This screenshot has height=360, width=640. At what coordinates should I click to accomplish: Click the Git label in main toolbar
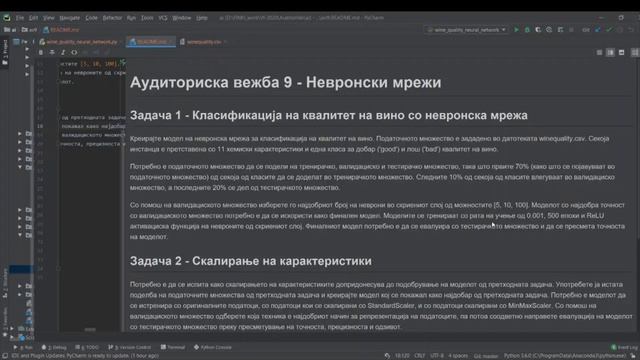(x=586, y=30)
